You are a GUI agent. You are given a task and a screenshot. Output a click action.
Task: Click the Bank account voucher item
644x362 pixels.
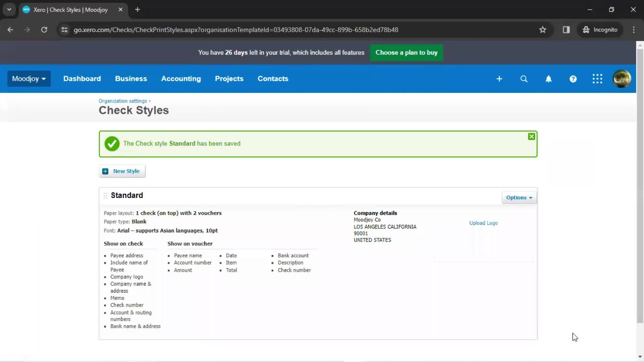(x=293, y=256)
